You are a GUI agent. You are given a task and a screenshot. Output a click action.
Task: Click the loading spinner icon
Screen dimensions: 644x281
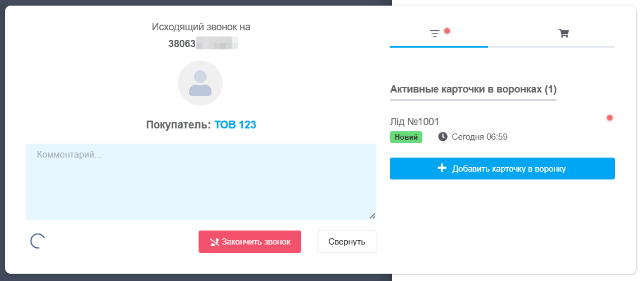pos(38,241)
